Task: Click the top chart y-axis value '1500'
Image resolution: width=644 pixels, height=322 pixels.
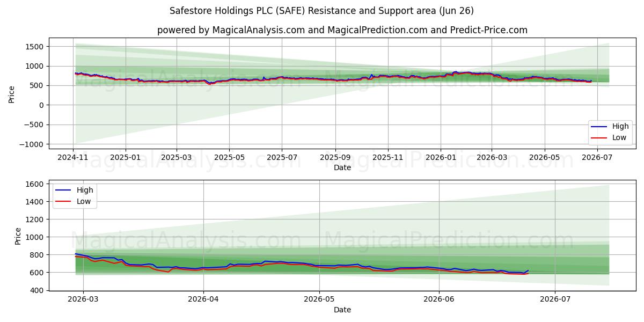Action: (35, 47)
